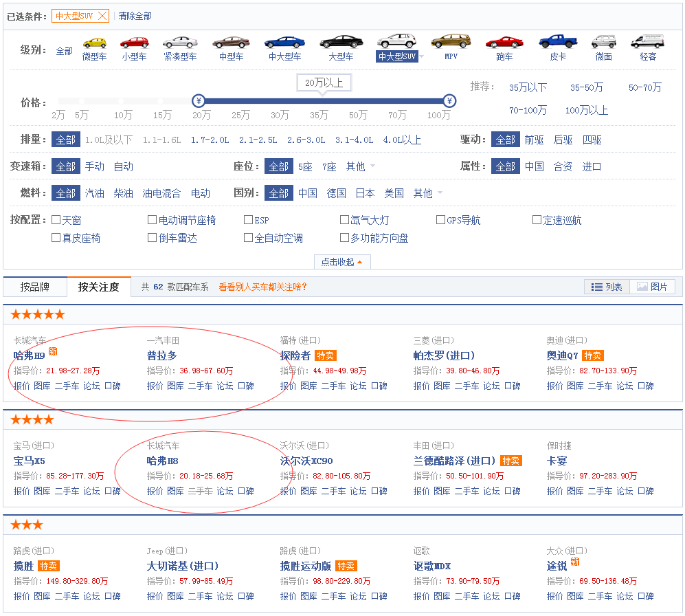Pick the white 轻客 van icon
Viewport: 685px width, 616px height.
(647, 41)
